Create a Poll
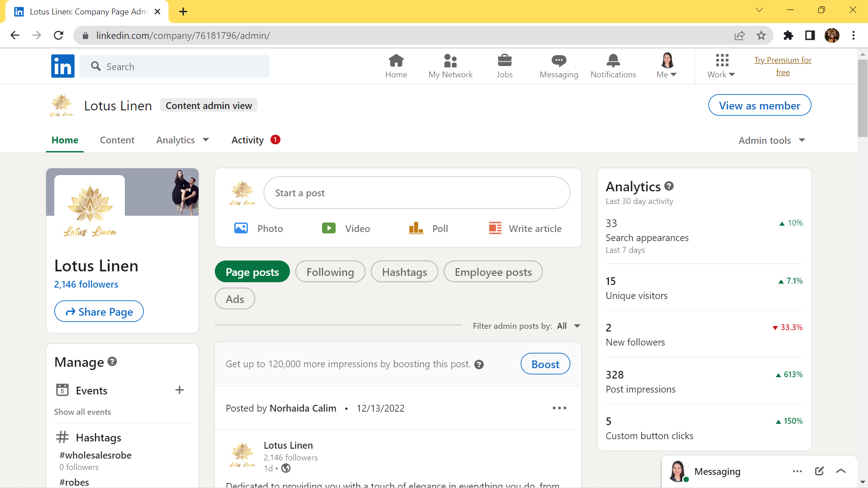 coord(428,228)
